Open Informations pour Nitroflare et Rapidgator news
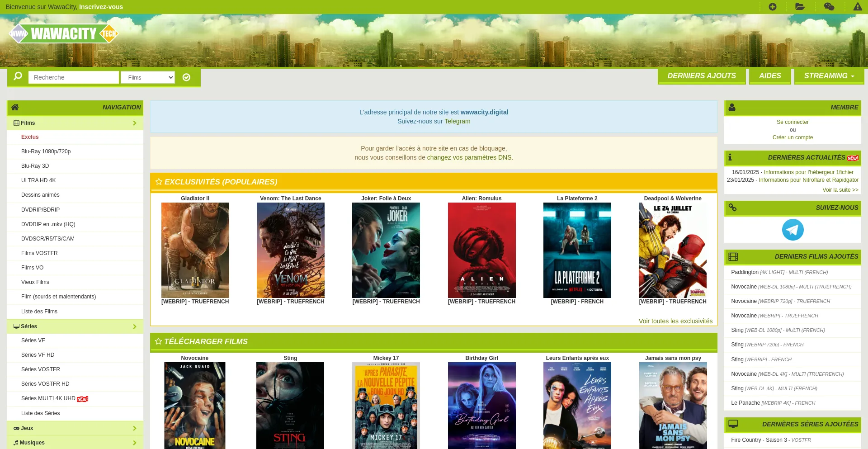 click(x=809, y=180)
